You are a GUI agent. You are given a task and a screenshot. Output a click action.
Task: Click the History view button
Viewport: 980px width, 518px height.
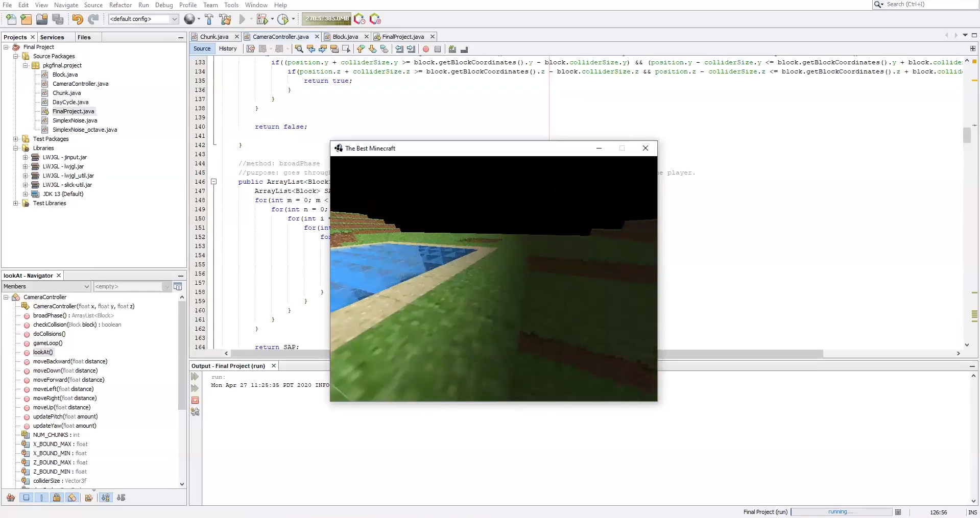tap(228, 48)
